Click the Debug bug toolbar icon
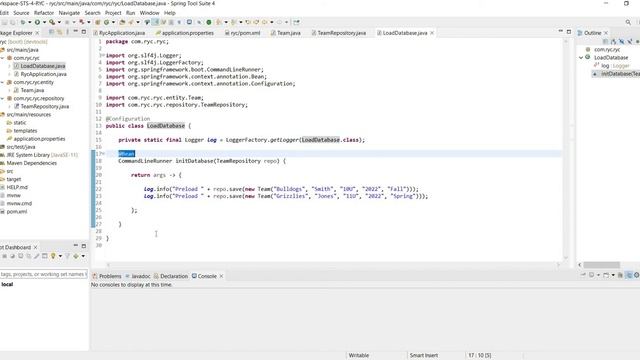Viewport: 640px width, 360px height. (x=23, y=22)
